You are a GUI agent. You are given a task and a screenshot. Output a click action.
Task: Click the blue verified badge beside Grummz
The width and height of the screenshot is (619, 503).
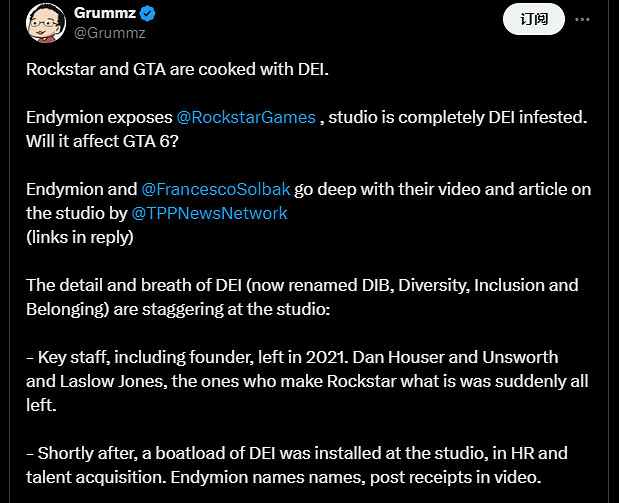pos(147,14)
